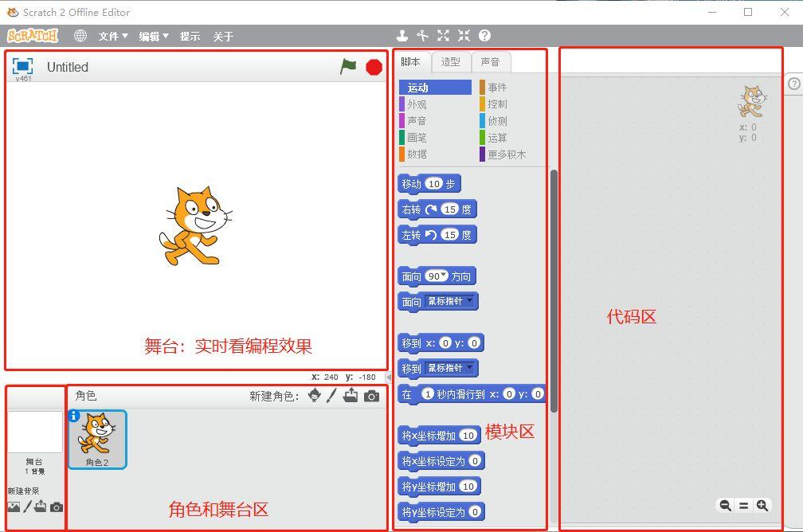Take new backdrop from camera icon
This screenshot has width=803, height=532.
[x=57, y=507]
